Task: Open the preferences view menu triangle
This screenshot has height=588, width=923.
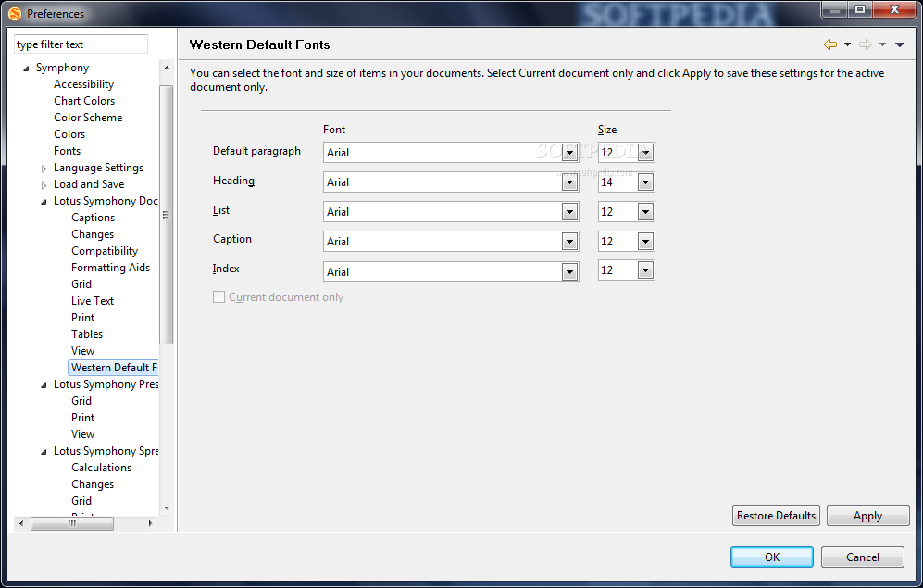Action: [x=900, y=44]
